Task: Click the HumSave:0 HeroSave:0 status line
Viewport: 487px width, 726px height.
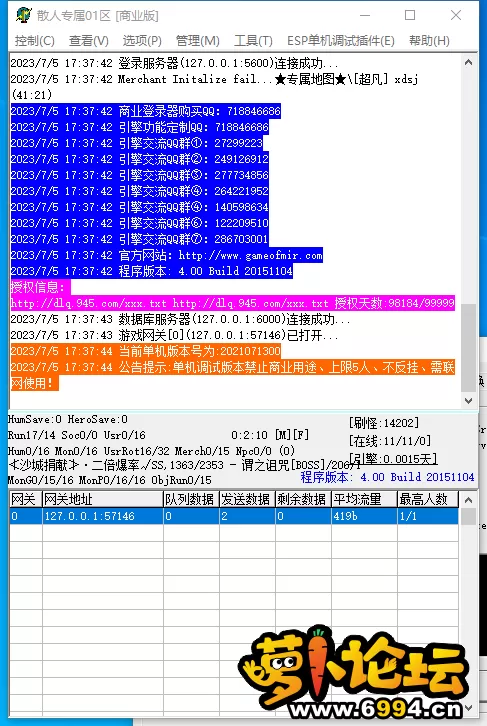Action: [x=68, y=419]
